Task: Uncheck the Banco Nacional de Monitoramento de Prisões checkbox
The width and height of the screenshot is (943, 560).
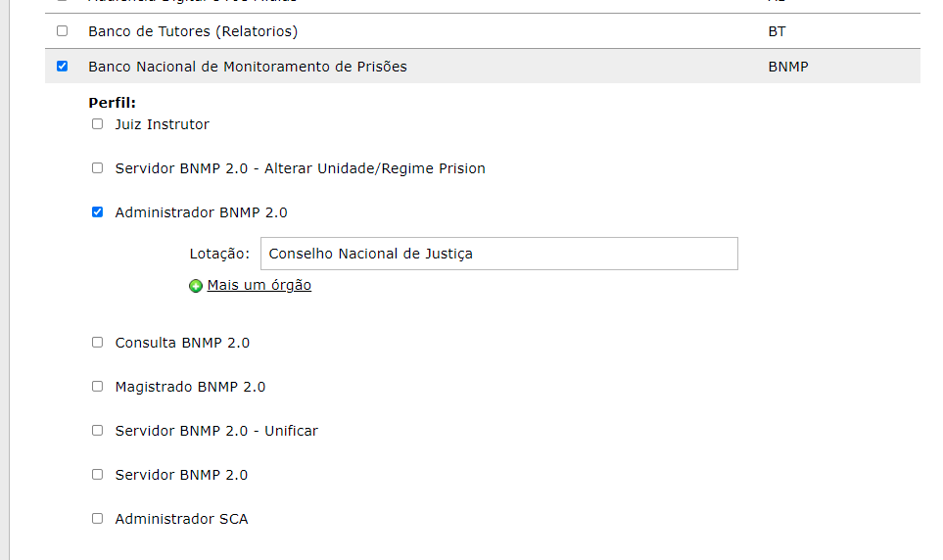Action: pos(62,67)
